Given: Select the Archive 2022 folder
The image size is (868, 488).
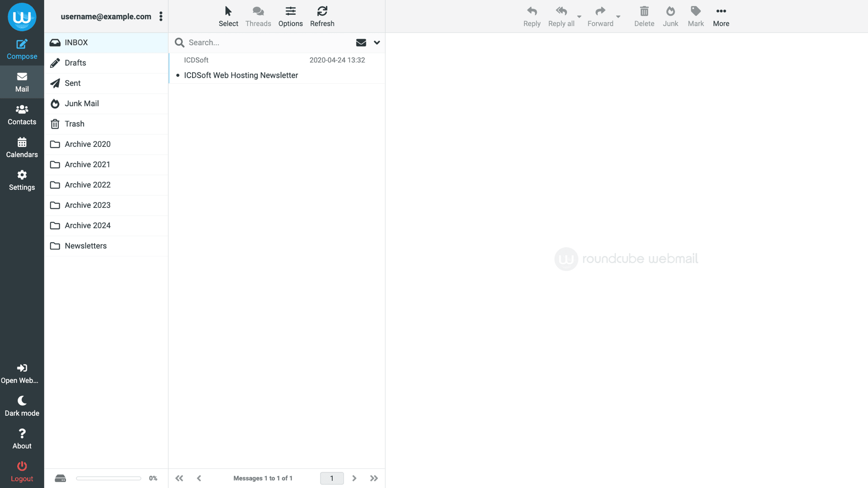Looking at the screenshot, I should 87,185.
